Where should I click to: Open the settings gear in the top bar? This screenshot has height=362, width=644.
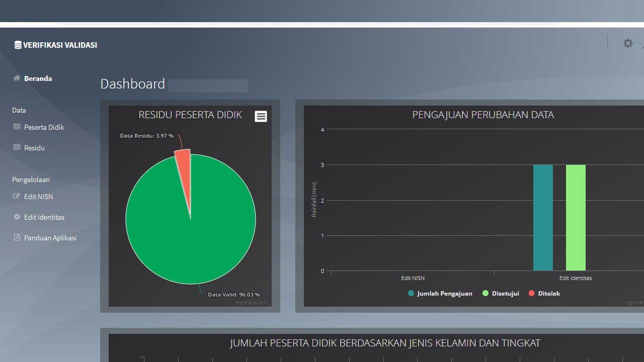(628, 43)
